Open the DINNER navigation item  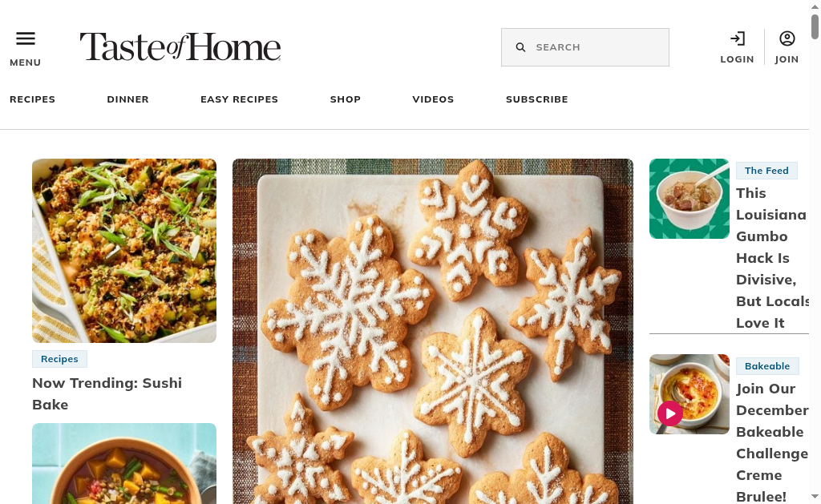tap(127, 99)
